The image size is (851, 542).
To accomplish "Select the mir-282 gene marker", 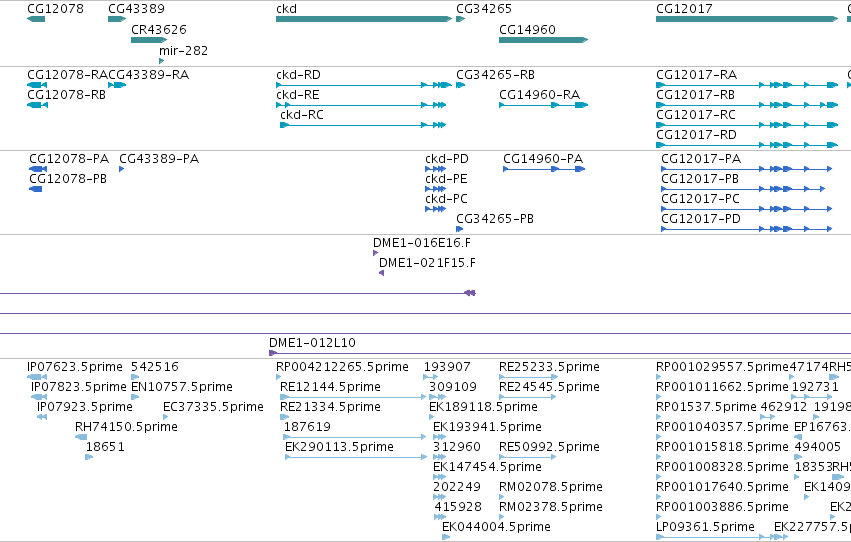I will pyautogui.click(x=161, y=61).
